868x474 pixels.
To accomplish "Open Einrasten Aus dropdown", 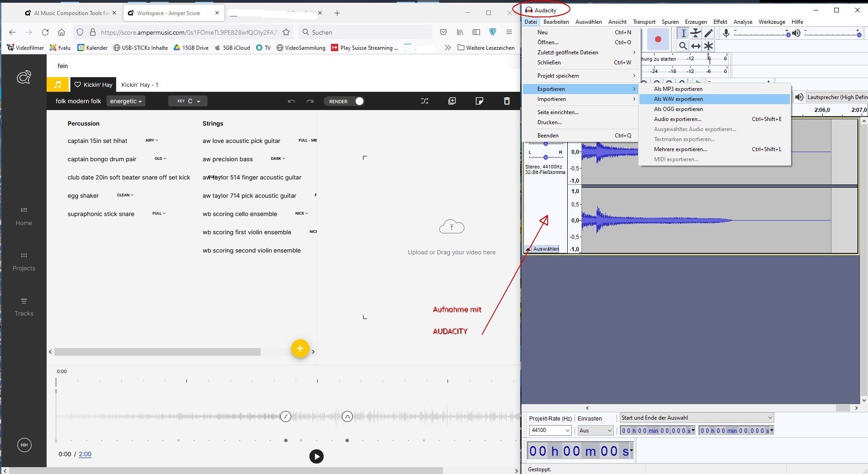I will pos(595,430).
